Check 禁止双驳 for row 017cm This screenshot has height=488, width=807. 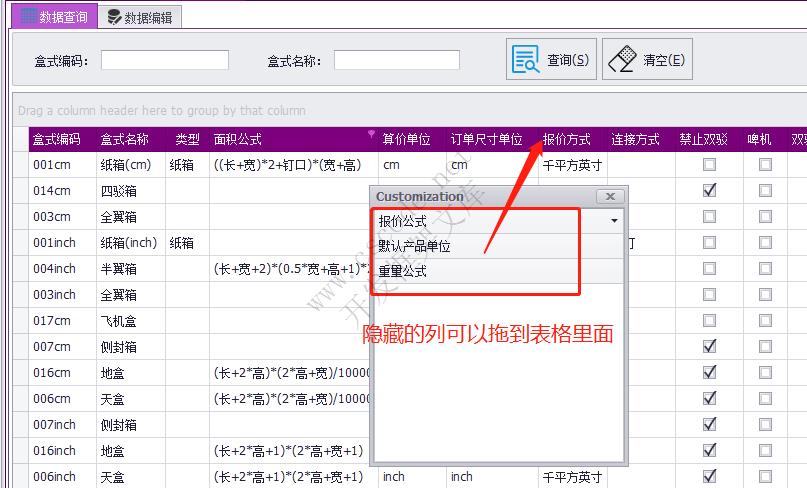(x=709, y=321)
